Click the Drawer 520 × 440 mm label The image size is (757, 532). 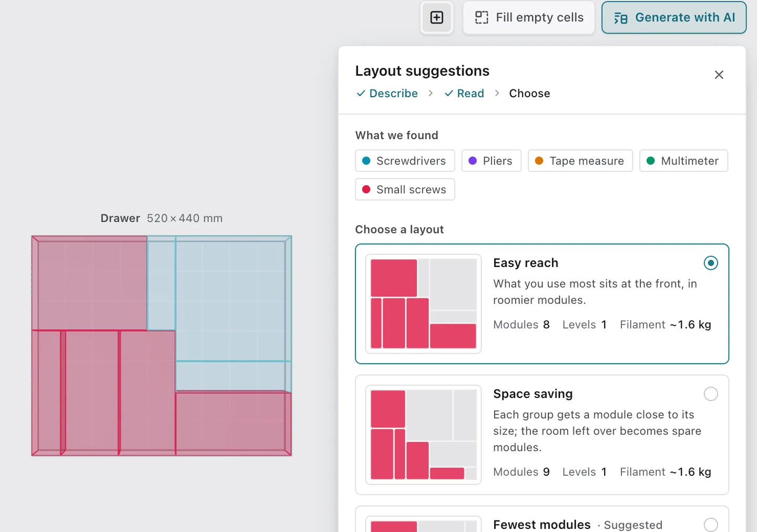click(161, 218)
